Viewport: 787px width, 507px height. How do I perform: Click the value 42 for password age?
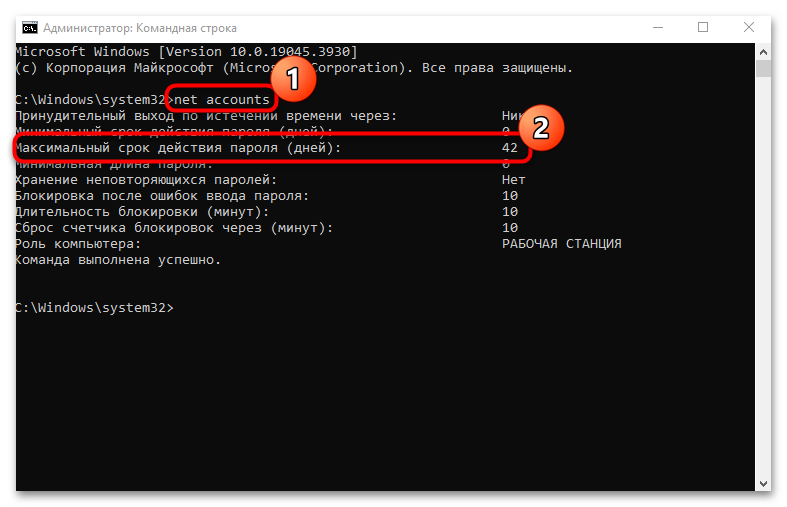510,148
